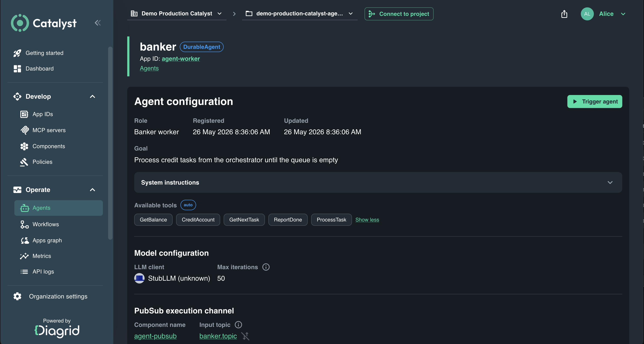Click the sidebar vertical scrollbar

tap(110, 143)
